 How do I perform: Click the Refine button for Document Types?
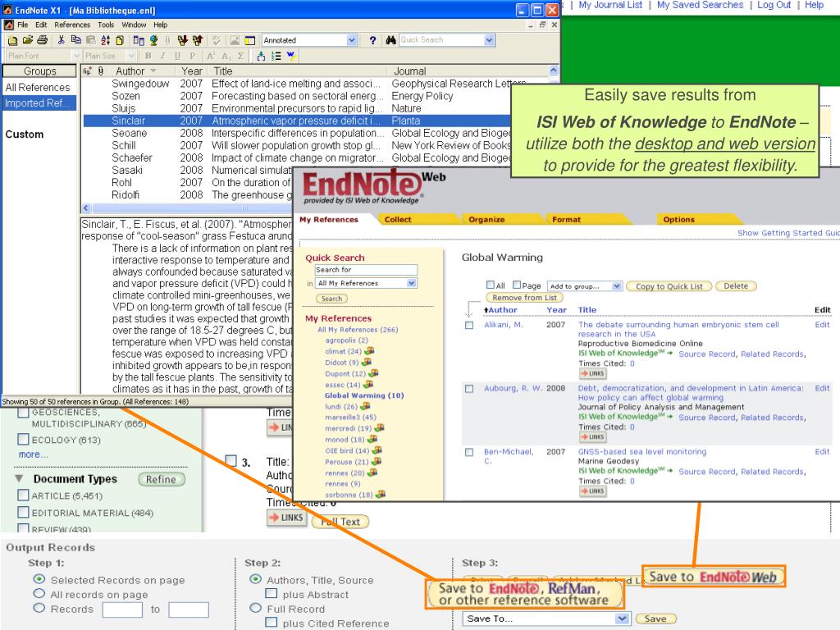click(162, 479)
